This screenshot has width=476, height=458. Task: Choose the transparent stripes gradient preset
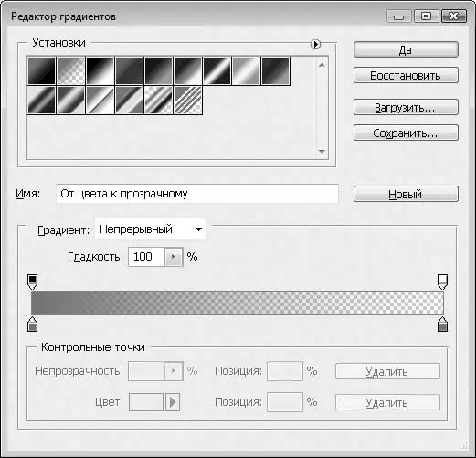click(187, 100)
